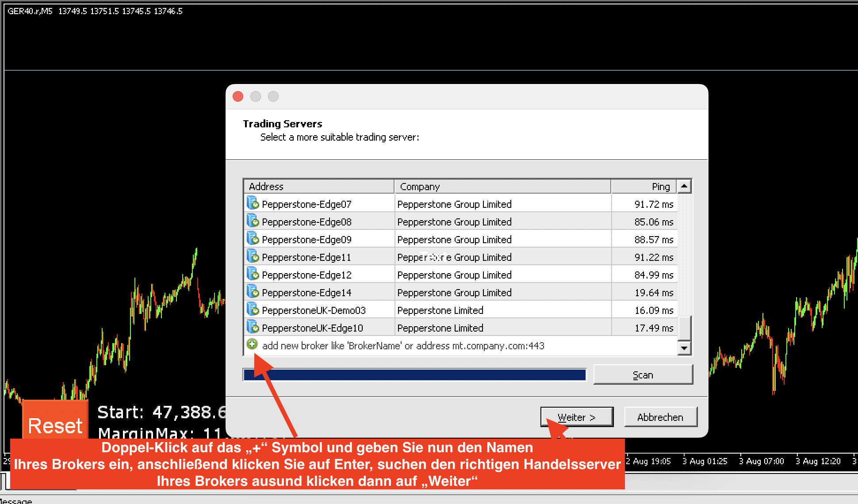Proceed with the Weiter button
The image size is (858, 504).
click(577, 417)
